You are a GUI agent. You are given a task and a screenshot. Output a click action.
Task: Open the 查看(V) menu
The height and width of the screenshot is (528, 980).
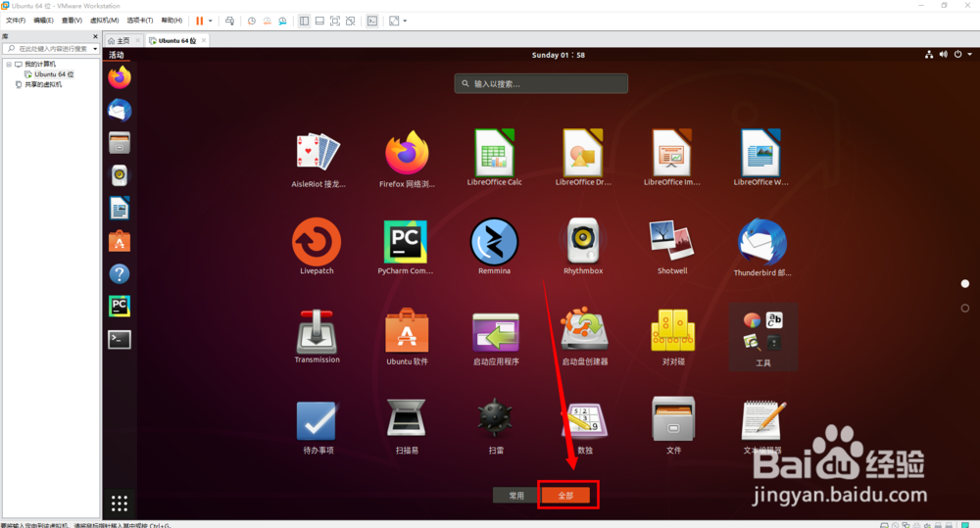(72, 21)
